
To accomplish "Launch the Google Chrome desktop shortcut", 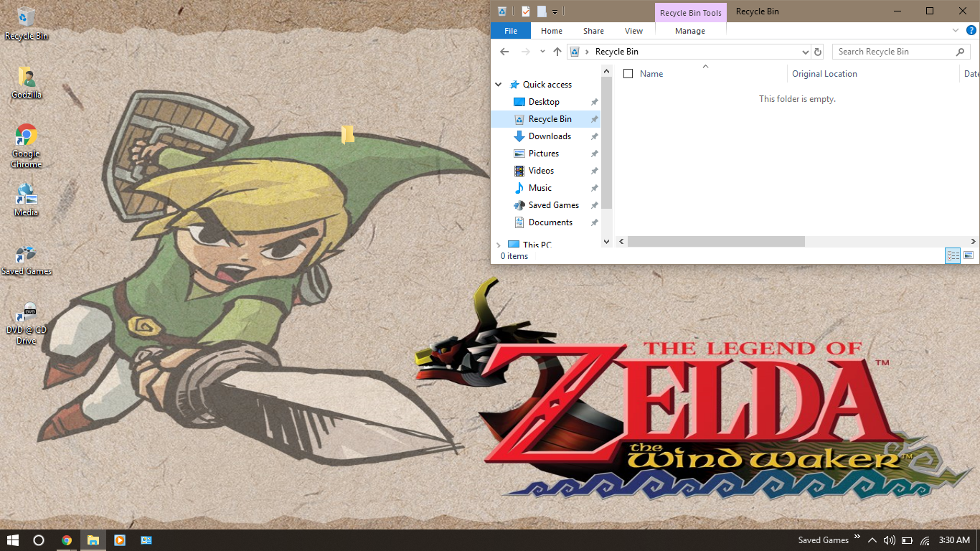I will pos(26,146).
